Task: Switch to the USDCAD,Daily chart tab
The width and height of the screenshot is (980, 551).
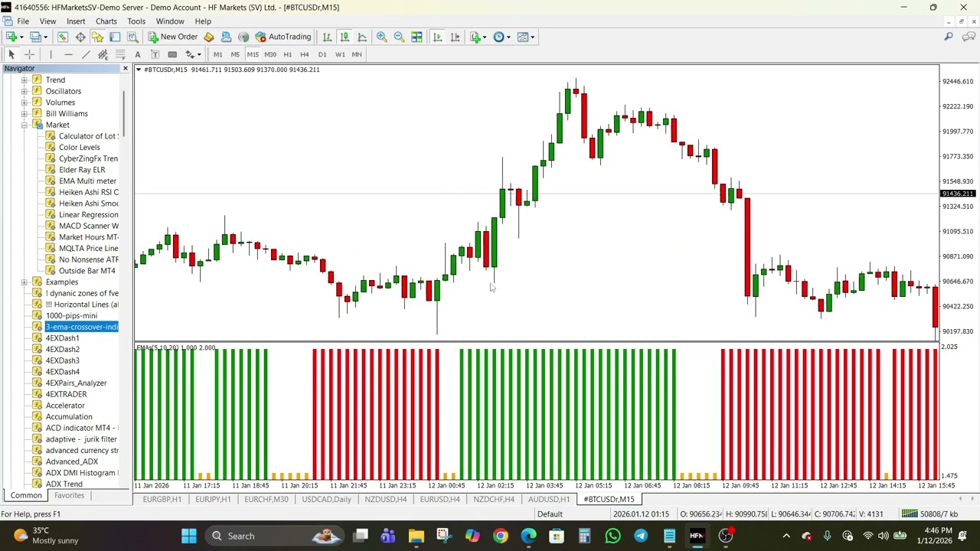Action: click(x=326, y=499)
